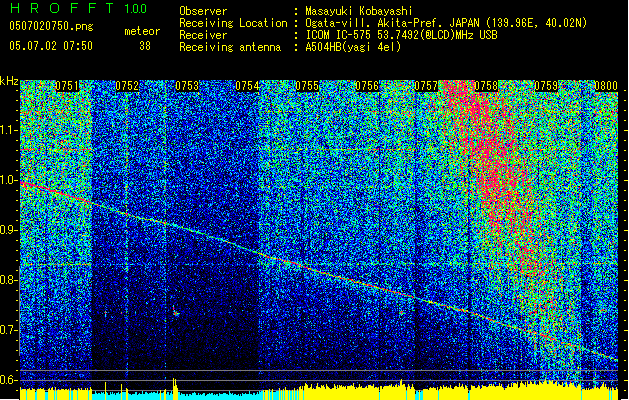Click the 1.1 frequency axis label

[x=8, y=130]
